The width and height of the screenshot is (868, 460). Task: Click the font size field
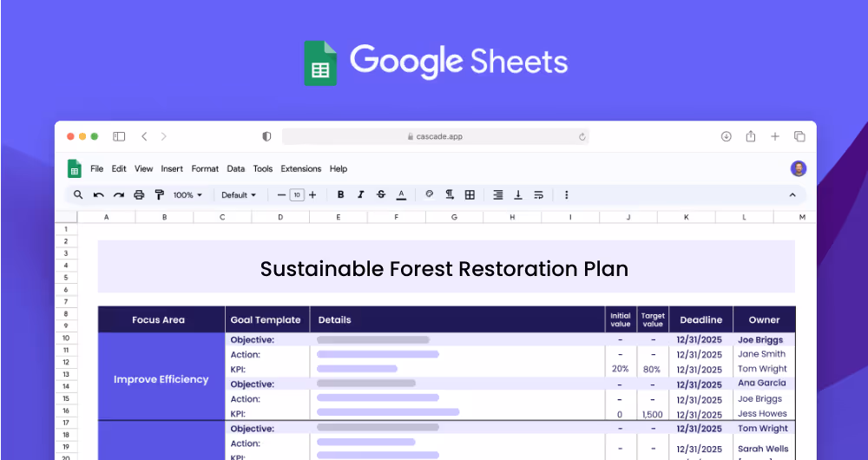click(x=297, y=195)
